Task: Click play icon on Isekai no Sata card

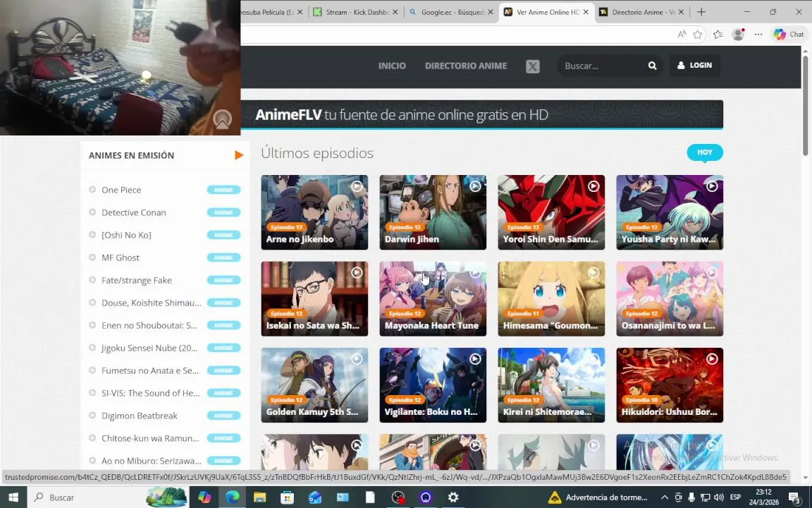Action: [x=357, y=272]
